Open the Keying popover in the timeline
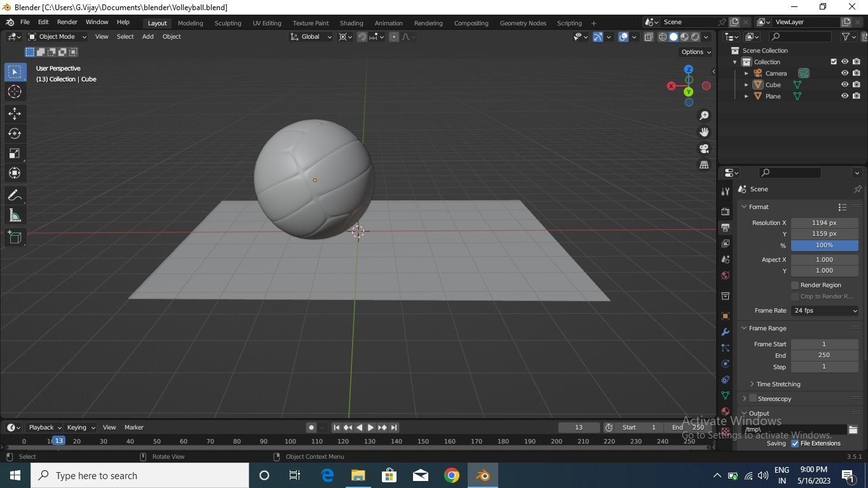This screenshot has height=488, width=868. point(81,428)
